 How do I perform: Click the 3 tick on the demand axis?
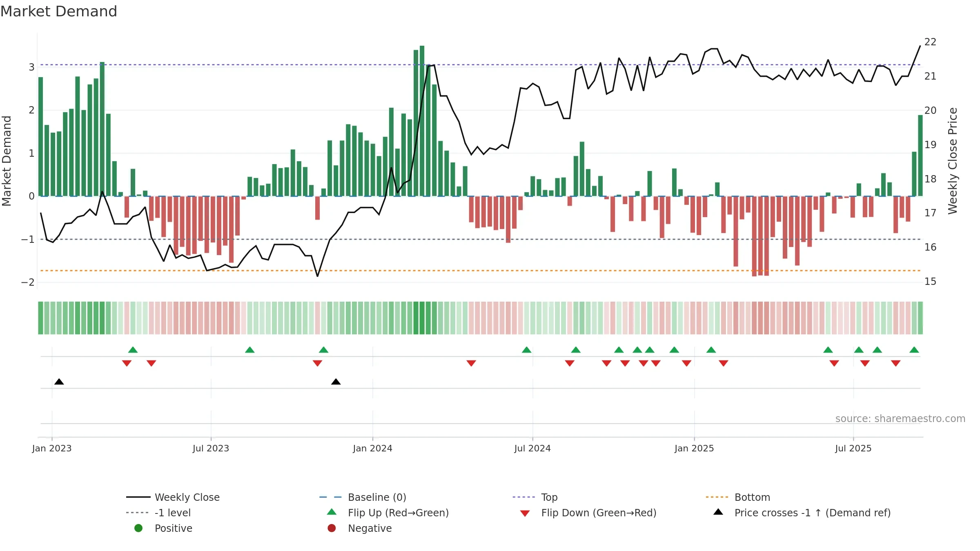[x=31, y=67]
